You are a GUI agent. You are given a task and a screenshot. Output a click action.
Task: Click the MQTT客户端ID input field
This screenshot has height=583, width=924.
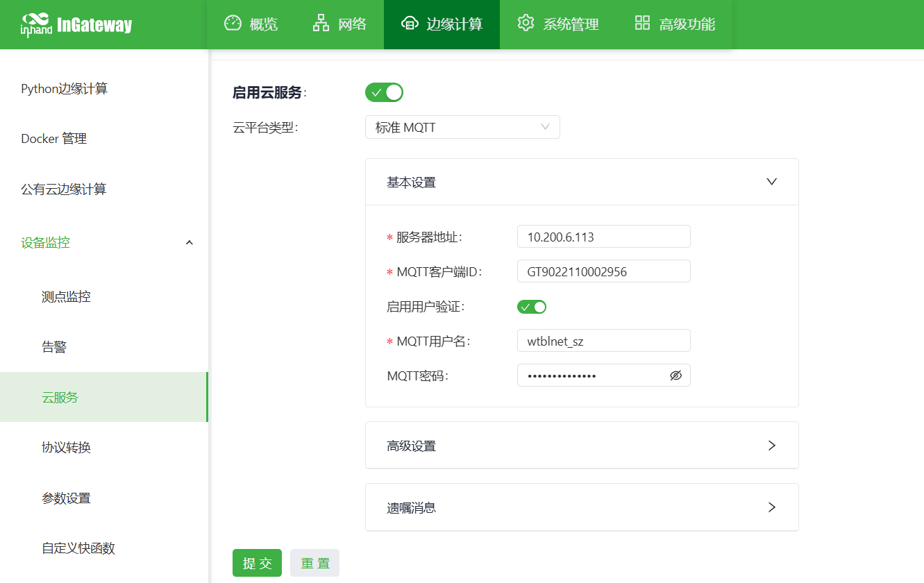point(604,271)
